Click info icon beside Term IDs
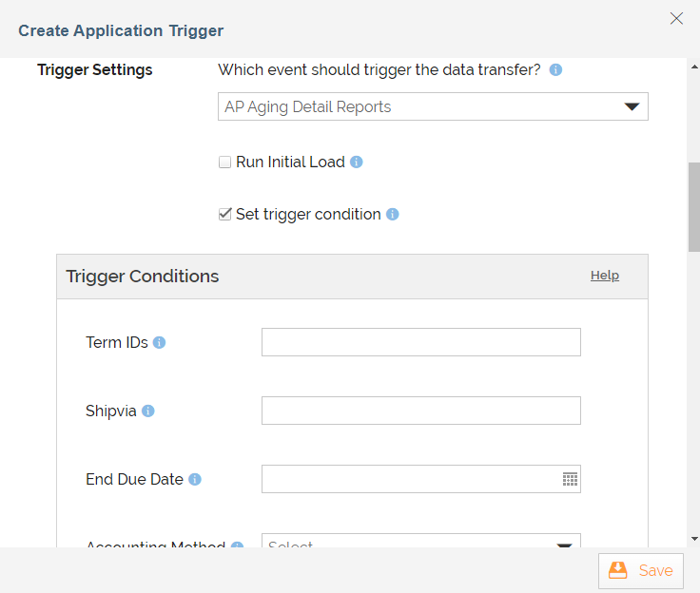700x593 pixels. (160, 342)
